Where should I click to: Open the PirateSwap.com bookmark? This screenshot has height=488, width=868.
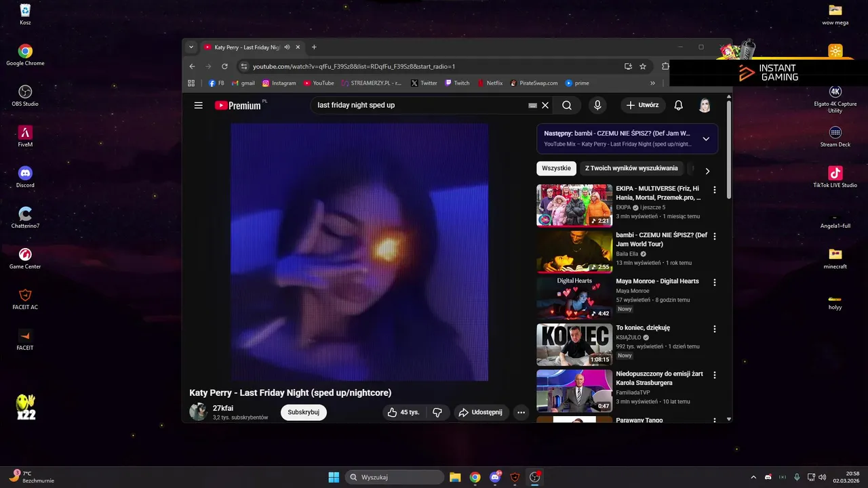(534, 83)
